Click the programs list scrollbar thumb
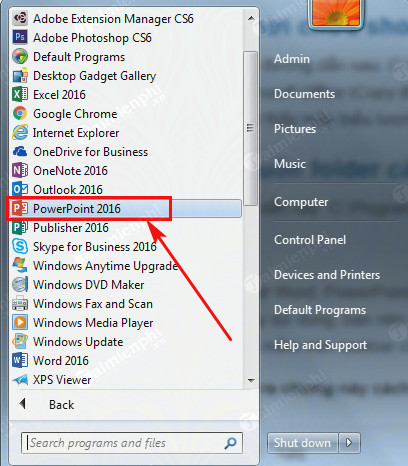This screenshot has height=466, width=408. click(x=251, y=128)
